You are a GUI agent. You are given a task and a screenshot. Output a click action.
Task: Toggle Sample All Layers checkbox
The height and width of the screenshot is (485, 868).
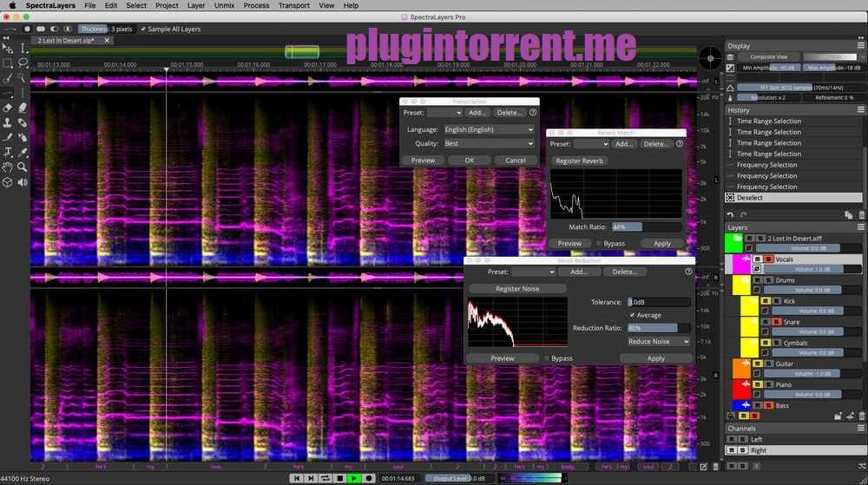tap(143, 29)
